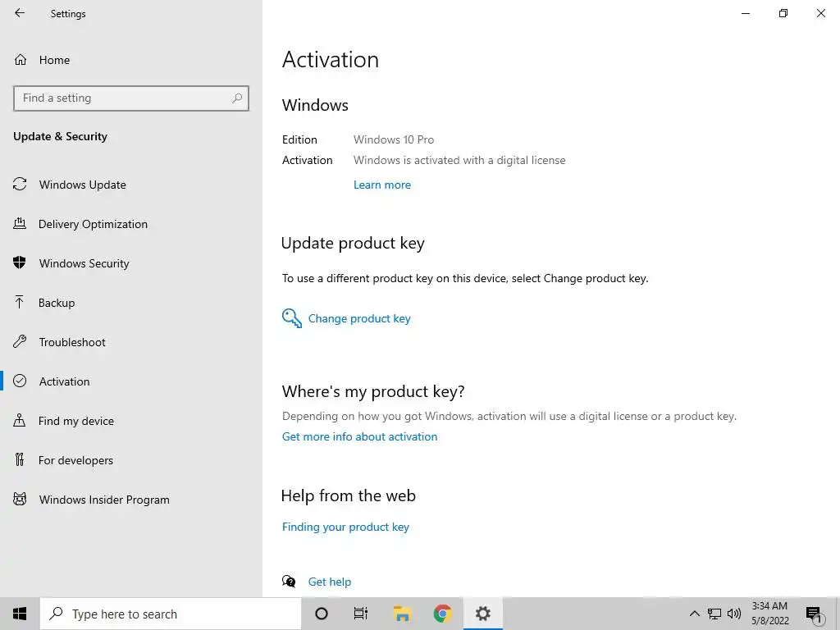Click the Settings gear on the taskbar
The height and width of the screenshot is (630, 840).
click(x=482, y=614)
